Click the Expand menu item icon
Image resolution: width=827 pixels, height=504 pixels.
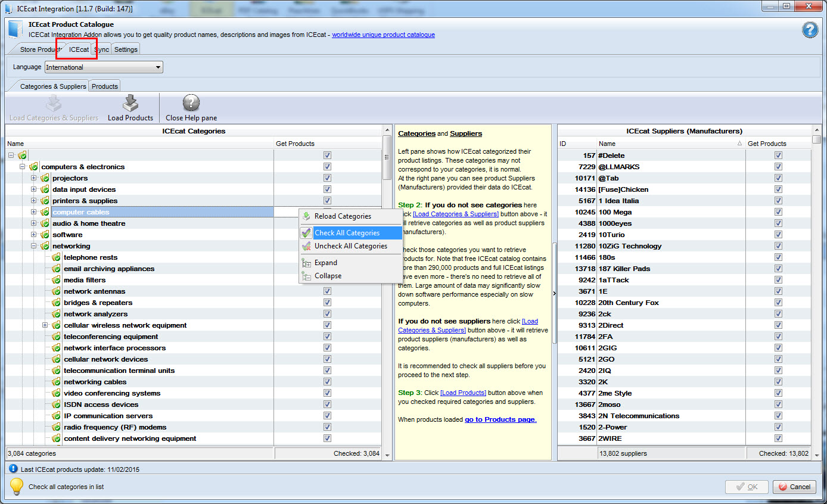[x=306, y=263]
